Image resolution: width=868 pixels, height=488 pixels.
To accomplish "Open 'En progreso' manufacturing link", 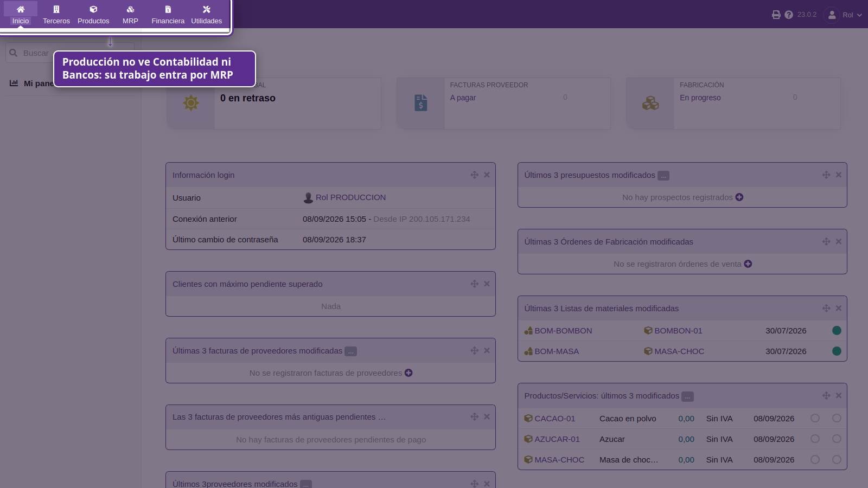I will 700,98.
